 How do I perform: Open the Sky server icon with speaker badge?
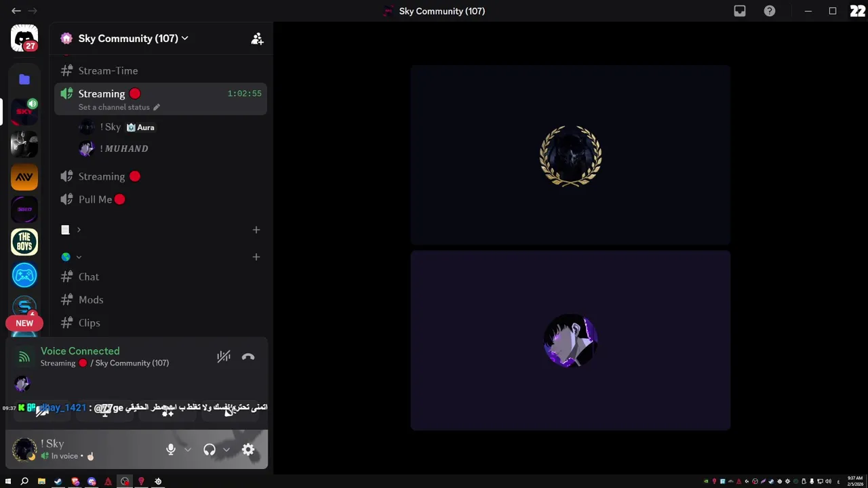pyautogui.click(x=24, y=112)
